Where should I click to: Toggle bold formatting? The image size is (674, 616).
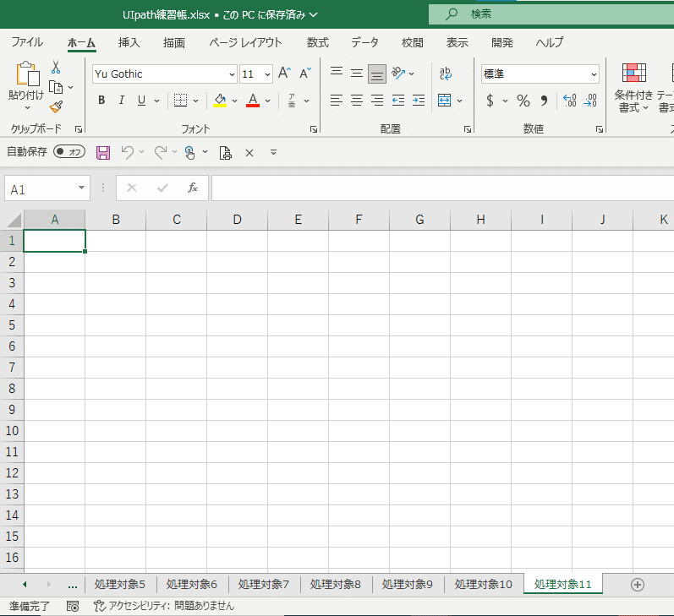(101, 101)
